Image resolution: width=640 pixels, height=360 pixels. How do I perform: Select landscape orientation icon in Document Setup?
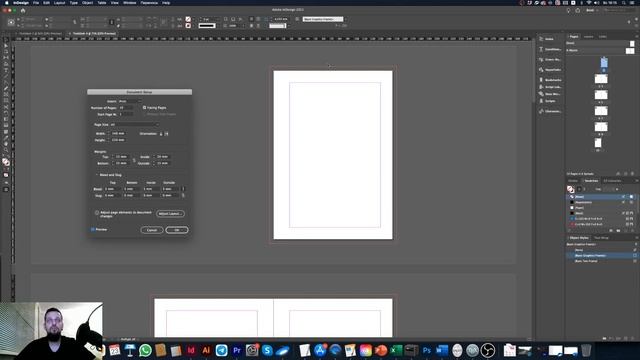pos(167,133)
